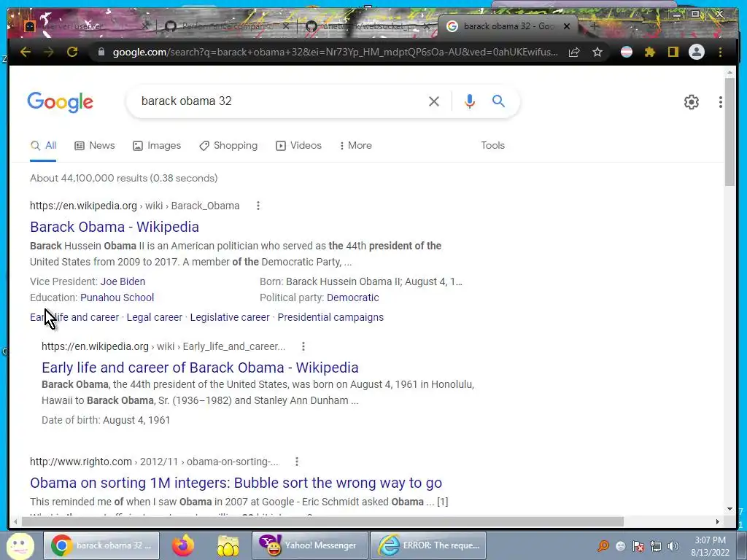Open the search Tools options
This screenshot has height=560, width=747.
(492, 146)
